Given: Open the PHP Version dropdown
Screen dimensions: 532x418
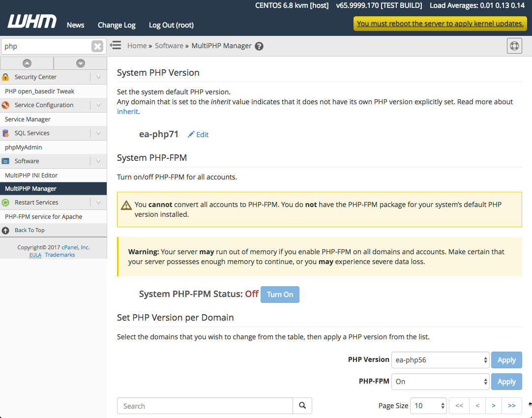Looking at the screenshot, I should (440, 360).
